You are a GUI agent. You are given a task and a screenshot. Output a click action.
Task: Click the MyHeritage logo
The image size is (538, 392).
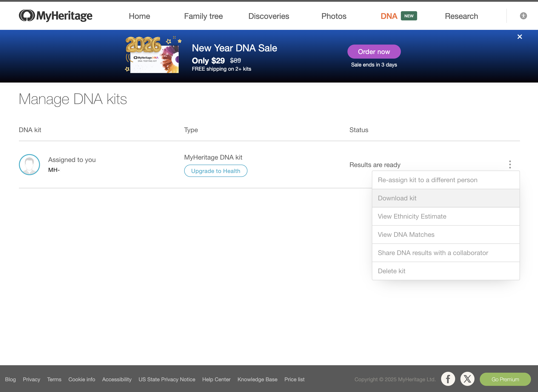point(55,15)
